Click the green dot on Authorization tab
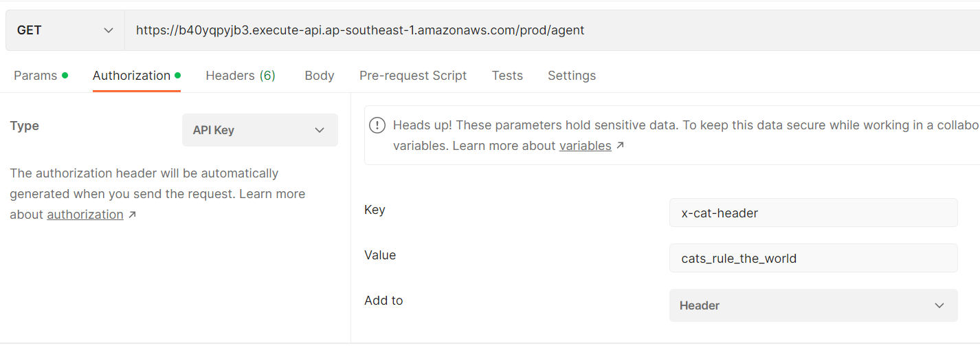 pyautogui.click(x=177, y=75)
